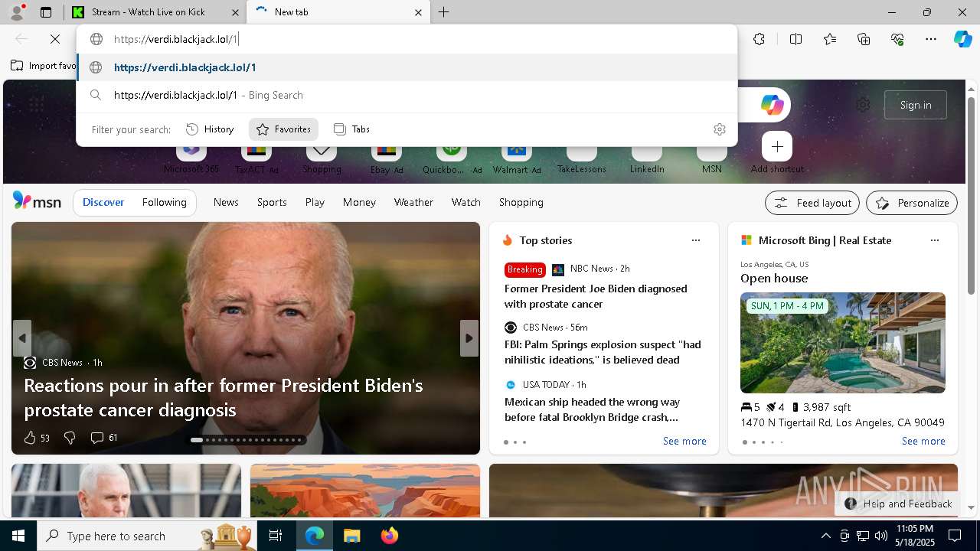Stop loading the page
980x551 pixels.
click(x=55, y=39)
